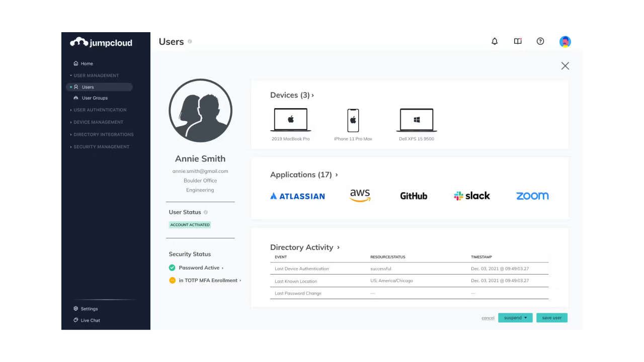Expand the Device Management section
Viewport: 644px width, 362px height.
pyautogui.click(x=97, y=122)
